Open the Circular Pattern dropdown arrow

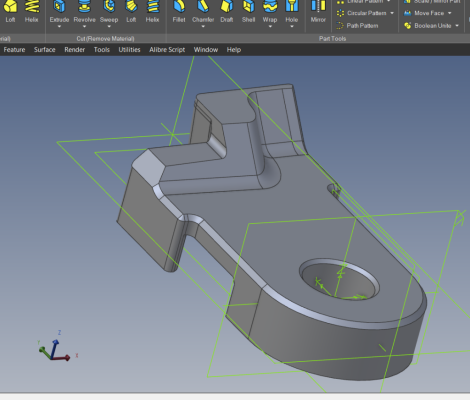pyautogui.click(x=392, y=13)
